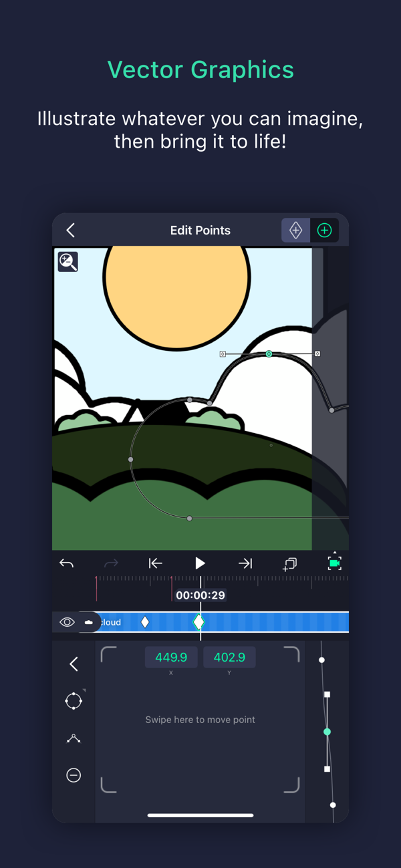Select the green anchor point on the cloud path
Viewport: 401px width, 868px height.
click(269, 353)
